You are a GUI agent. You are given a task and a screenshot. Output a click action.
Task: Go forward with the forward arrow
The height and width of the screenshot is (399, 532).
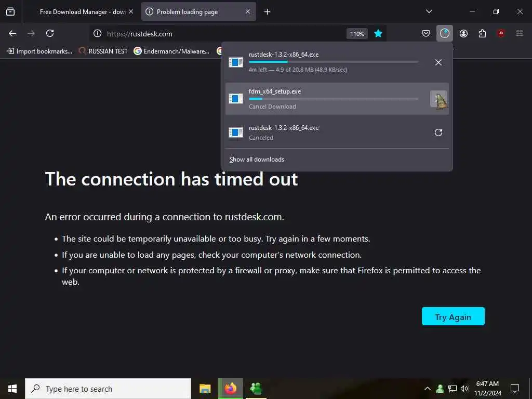tap(31, 33)
